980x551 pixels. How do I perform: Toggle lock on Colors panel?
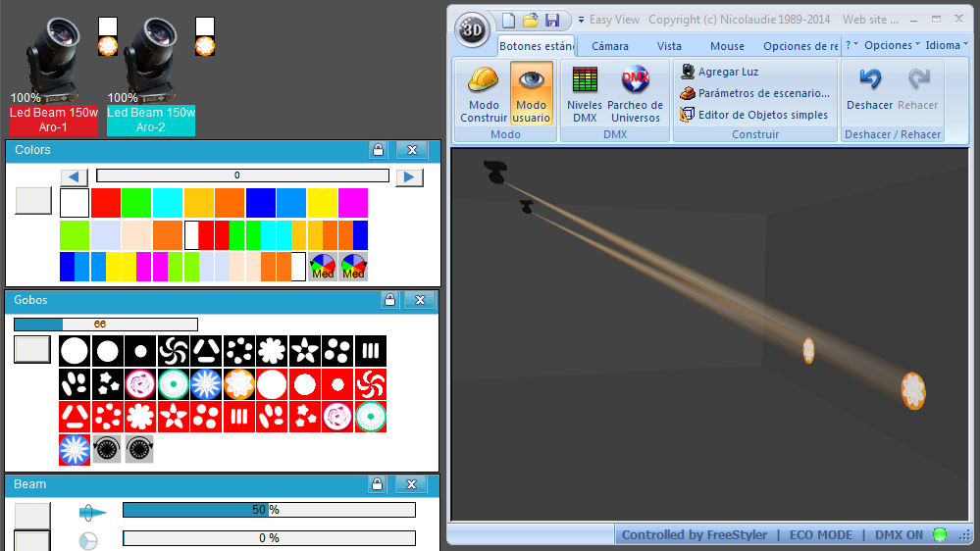pos(378,150)
